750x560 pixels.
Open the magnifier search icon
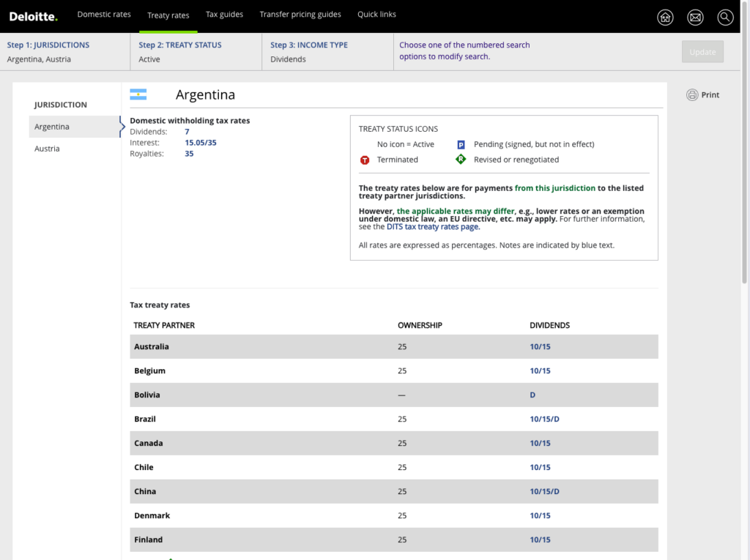coord(725,18)
